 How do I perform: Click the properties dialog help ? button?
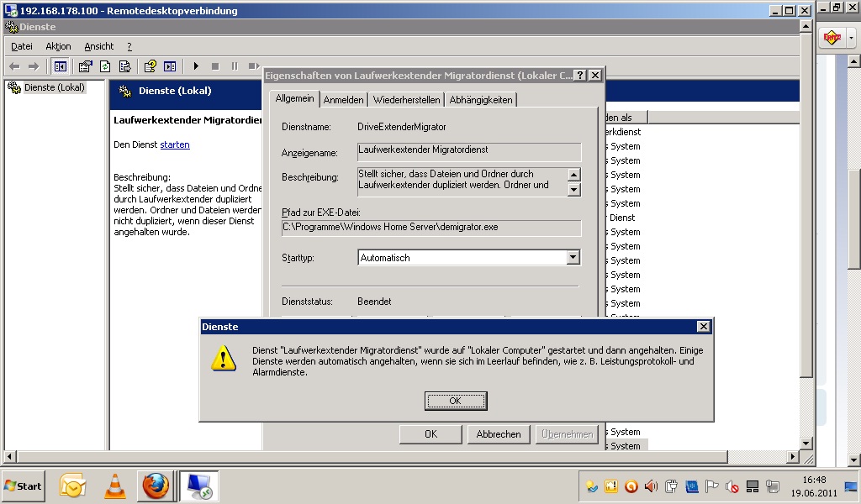(580, 75)
